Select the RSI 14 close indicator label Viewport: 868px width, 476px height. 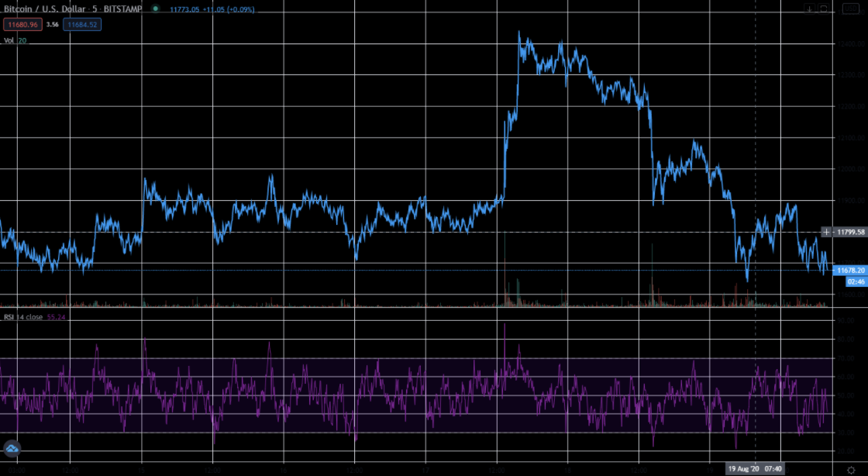point(23,317)
